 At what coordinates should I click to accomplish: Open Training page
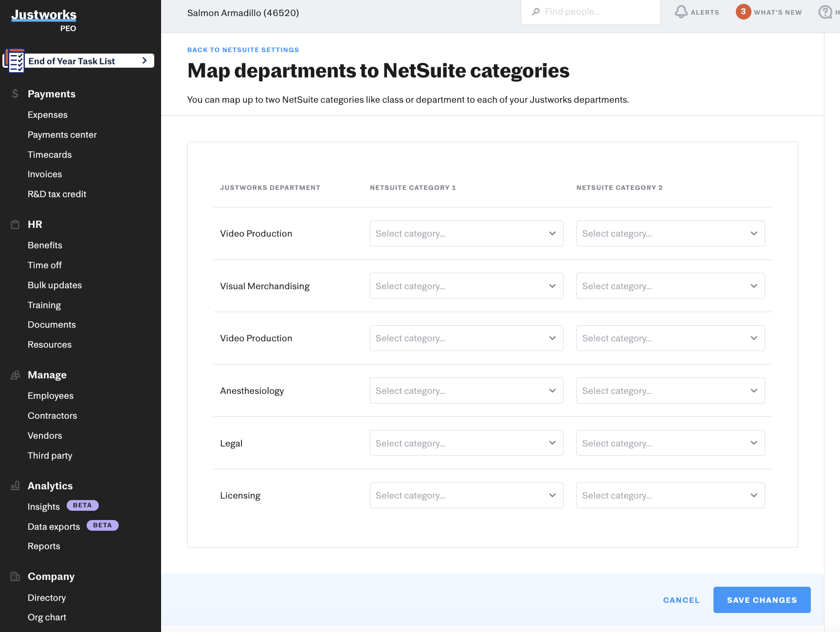pyautogui.click(x=44, y=305)
